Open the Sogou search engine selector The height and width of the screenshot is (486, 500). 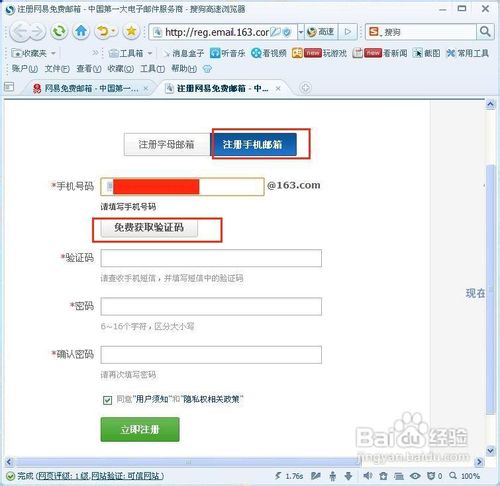coord(374,32)
